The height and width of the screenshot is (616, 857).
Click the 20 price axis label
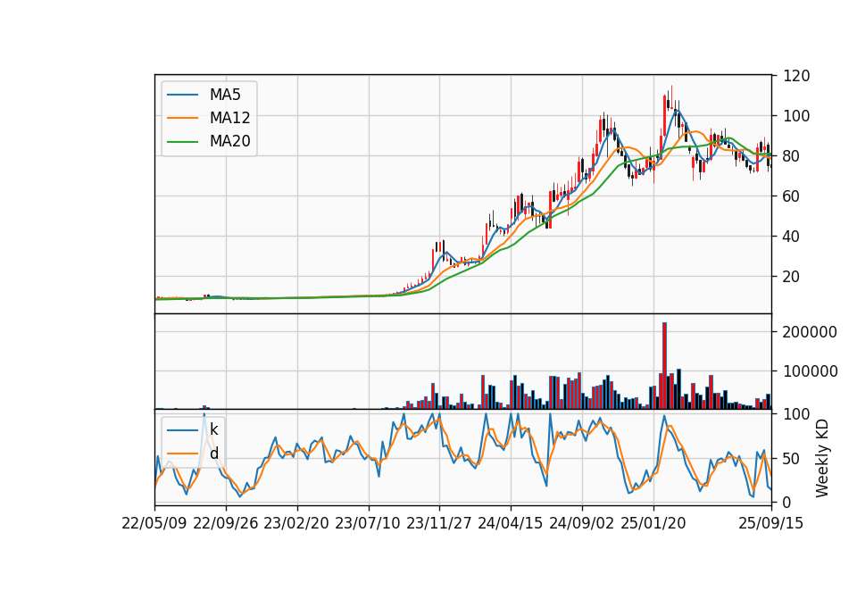pos(792,277)
